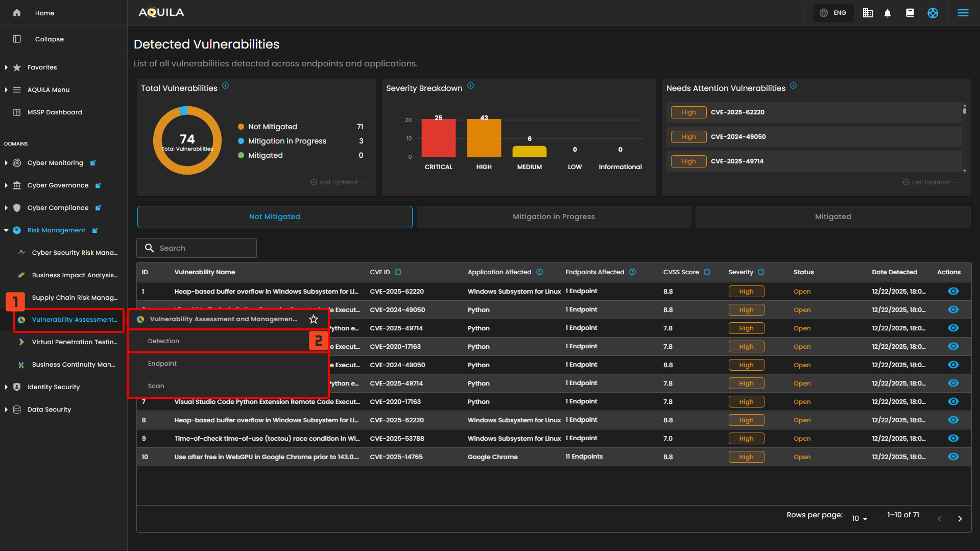Open the Rows per page dropdown
This screenshot has height=551, width=980.
[x=859, y=518]
